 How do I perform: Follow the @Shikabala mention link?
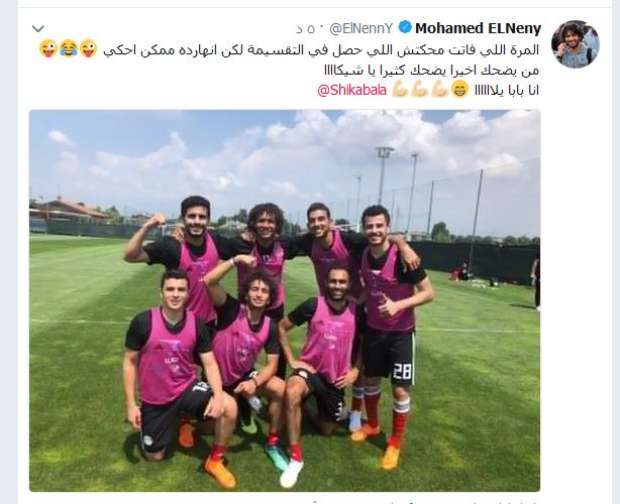(x=352, y=91)
